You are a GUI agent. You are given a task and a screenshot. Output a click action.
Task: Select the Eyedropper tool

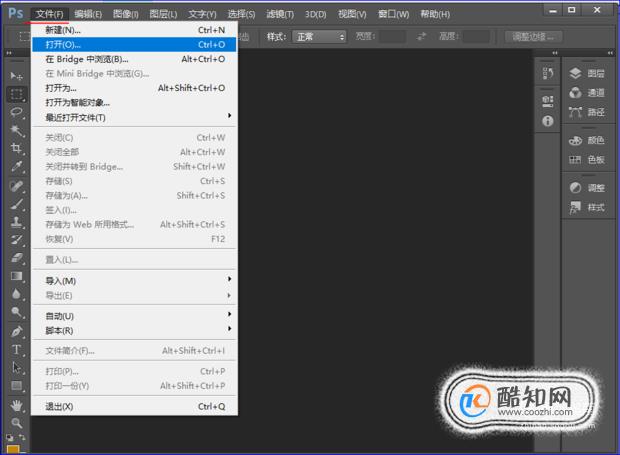coord(16,167)
